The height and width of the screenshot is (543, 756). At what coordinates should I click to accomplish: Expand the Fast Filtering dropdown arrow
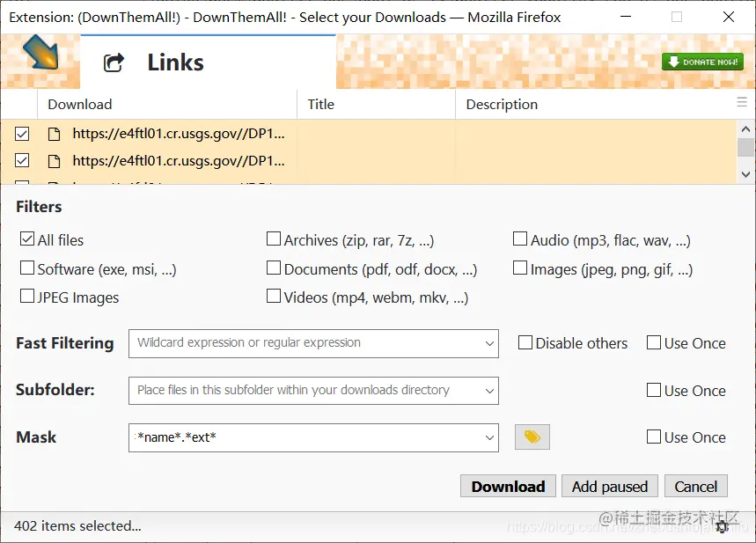489,344
